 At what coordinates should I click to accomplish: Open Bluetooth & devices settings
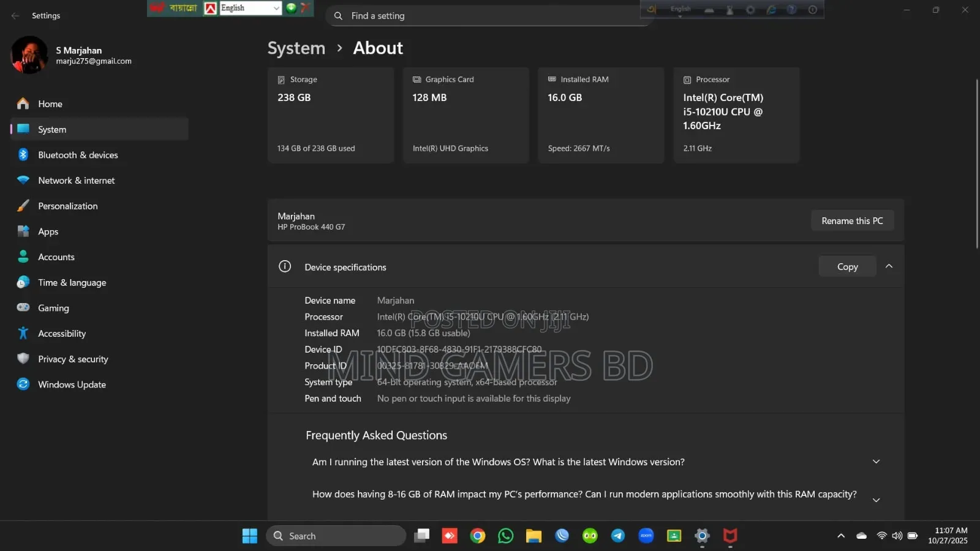point(78,155)
